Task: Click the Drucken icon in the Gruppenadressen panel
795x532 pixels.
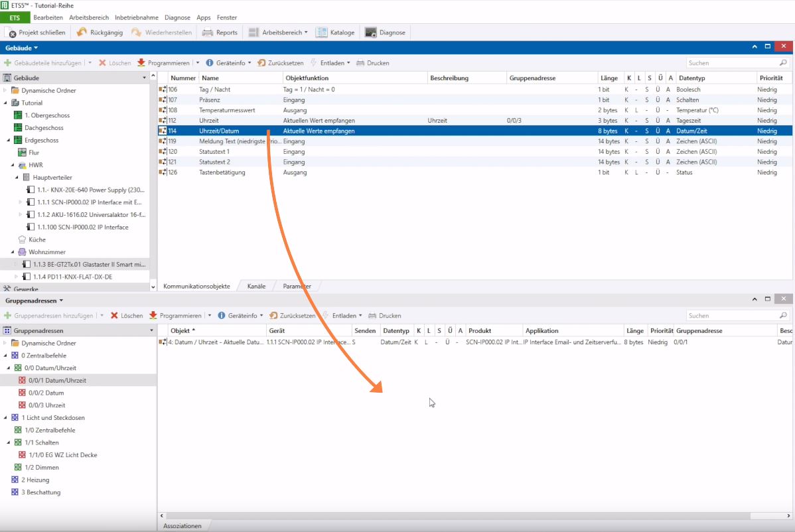Action: point(372,316)
